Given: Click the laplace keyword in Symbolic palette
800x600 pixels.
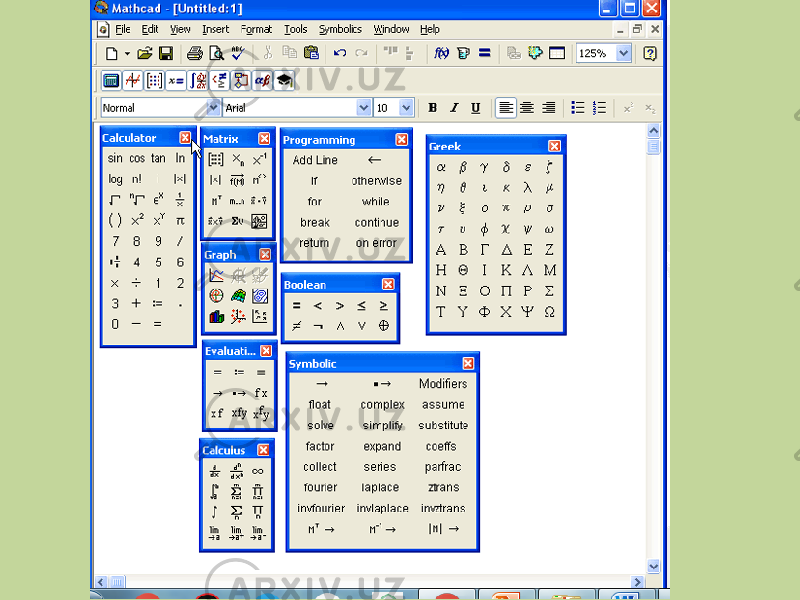Looking at the screenshot, I should pyautogui.click(x=380, y=488).
